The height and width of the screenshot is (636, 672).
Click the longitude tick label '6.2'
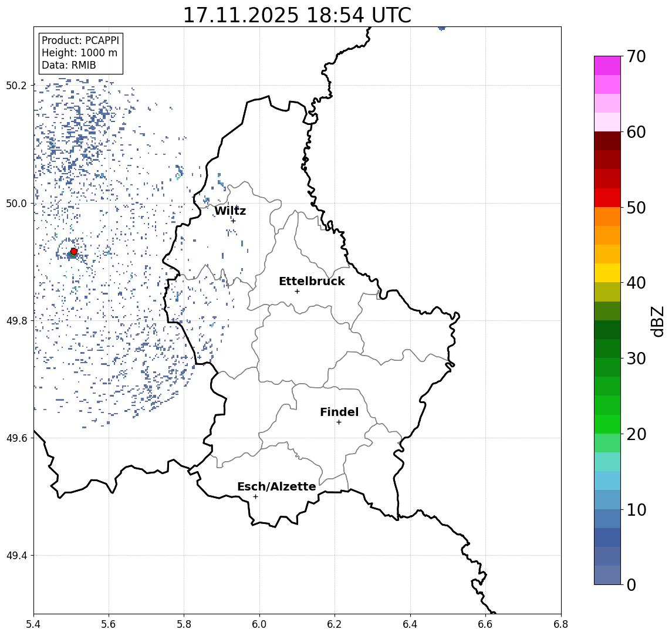(335, 624)
